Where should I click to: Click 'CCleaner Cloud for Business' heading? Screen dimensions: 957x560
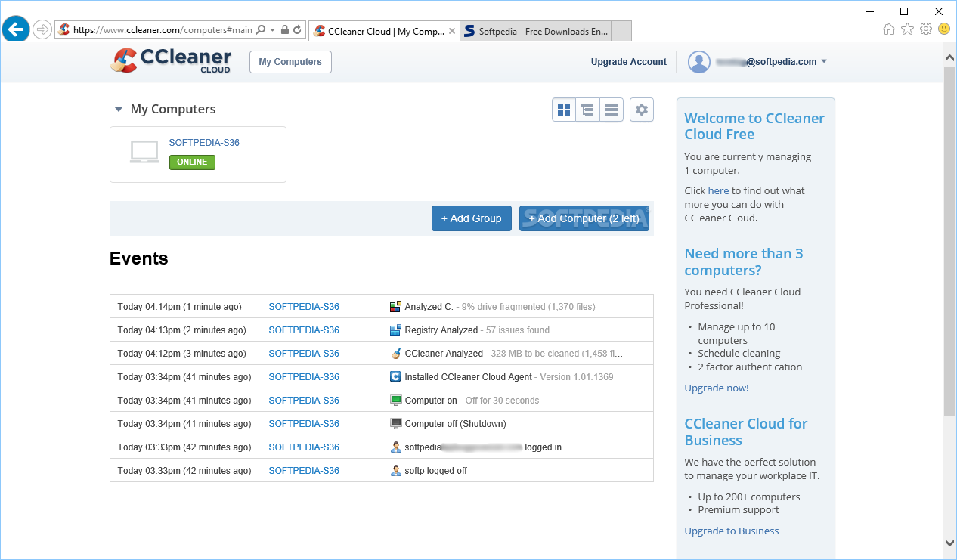coord(746,432)
